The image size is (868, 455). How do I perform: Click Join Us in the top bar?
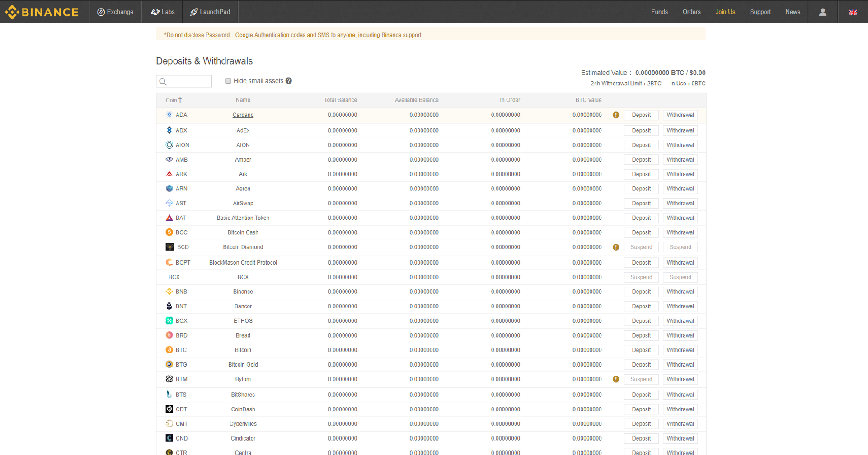click(725, 12)
